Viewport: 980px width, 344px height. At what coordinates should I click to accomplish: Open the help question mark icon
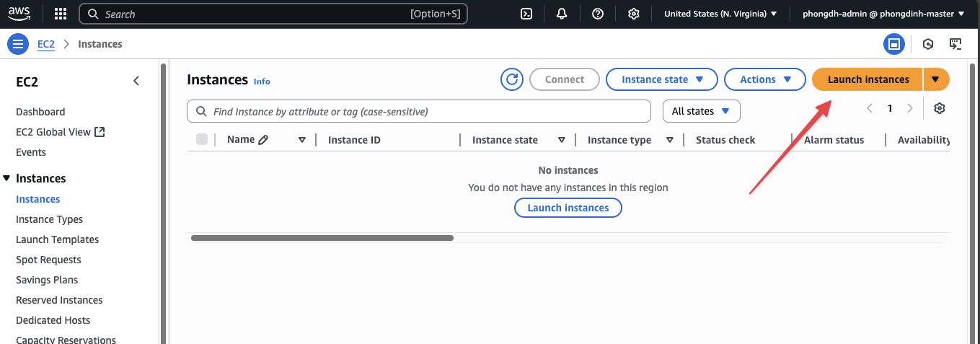pyautogui.click(x=598, y=14)
